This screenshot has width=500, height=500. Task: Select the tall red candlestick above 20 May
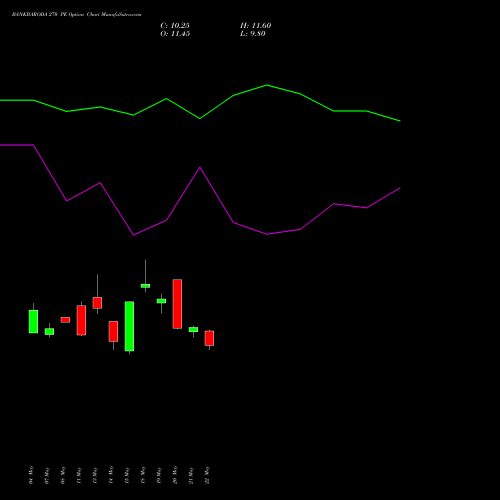(177, 304)
